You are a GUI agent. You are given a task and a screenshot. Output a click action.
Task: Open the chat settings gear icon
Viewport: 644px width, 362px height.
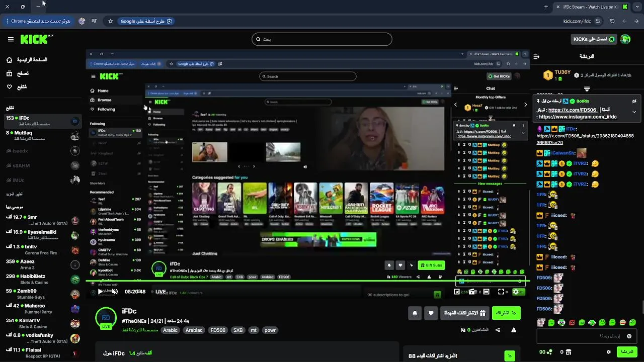[x=609, y=352]
